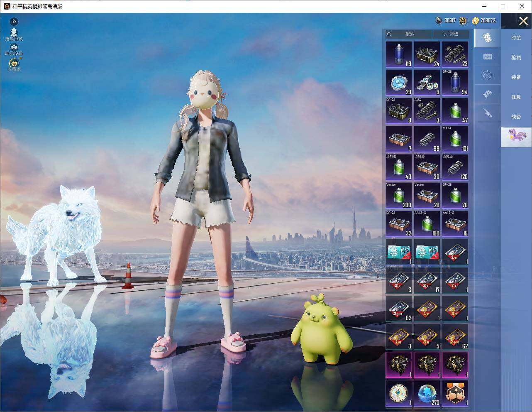Select silver 2小时 card with count 62
This screenshot has width=532, height=412.
point(399,308)
